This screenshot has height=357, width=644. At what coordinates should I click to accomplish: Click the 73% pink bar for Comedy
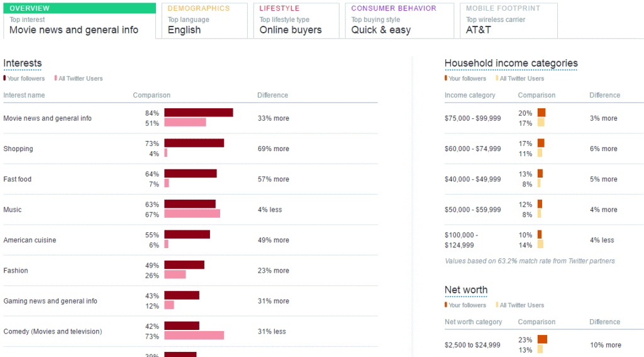[x=194, y=336]
